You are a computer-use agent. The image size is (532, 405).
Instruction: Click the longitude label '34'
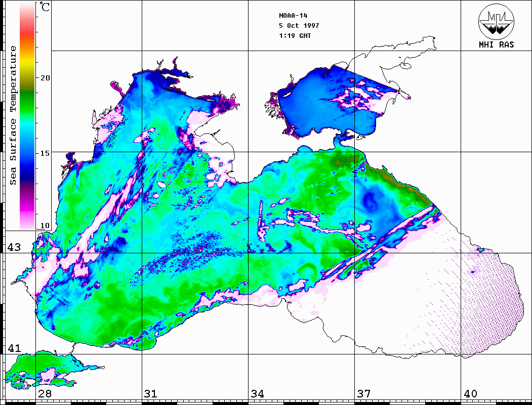[x=257, y=393]
